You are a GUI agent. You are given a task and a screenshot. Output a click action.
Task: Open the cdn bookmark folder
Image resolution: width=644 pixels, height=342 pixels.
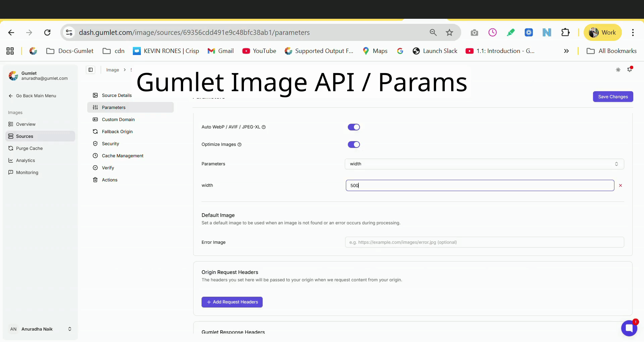pyautogui.click(x=114, y=51)
